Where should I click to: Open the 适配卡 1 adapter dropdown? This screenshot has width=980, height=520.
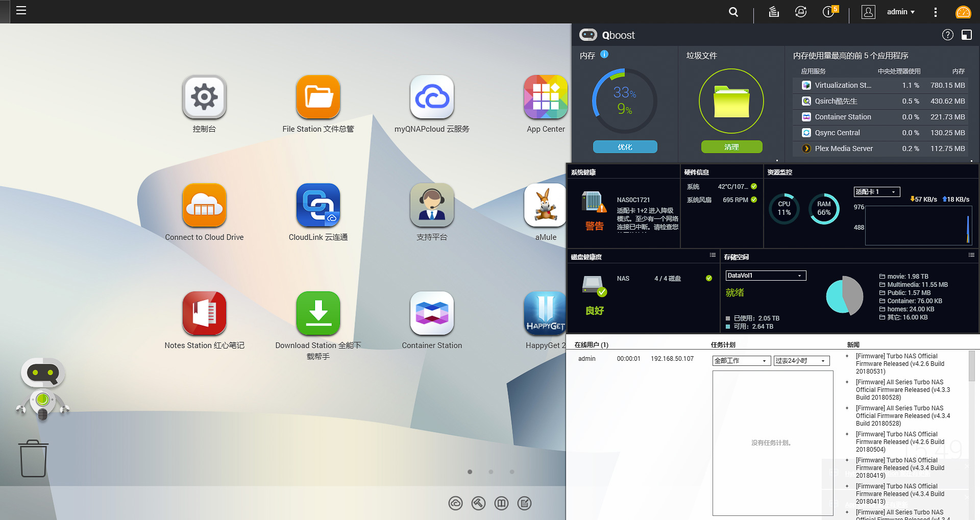pyautogui.click(x=876, y=192)
